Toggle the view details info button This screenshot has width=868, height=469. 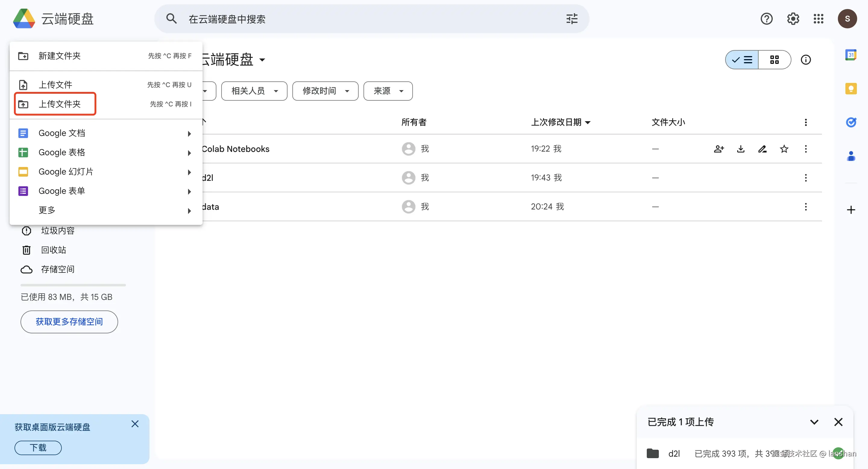805,60
